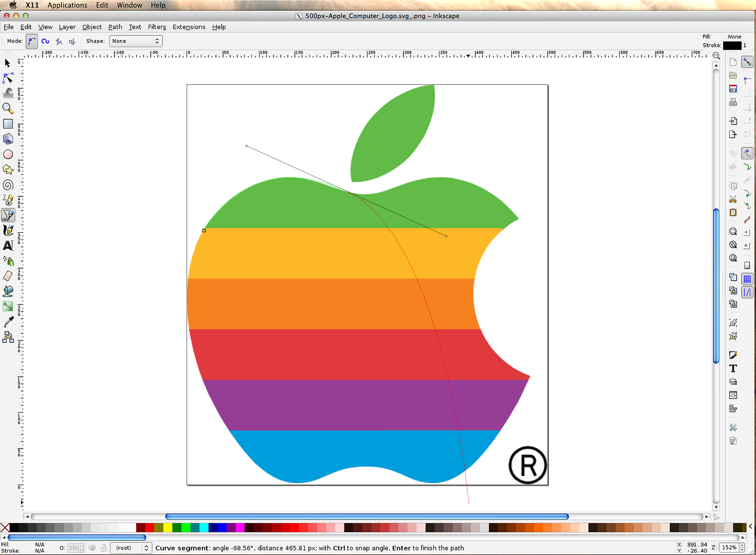The width and height of the screenshot is (756, 555).
Task: Select the Gradient tool
Action: [x=8, y=306]
